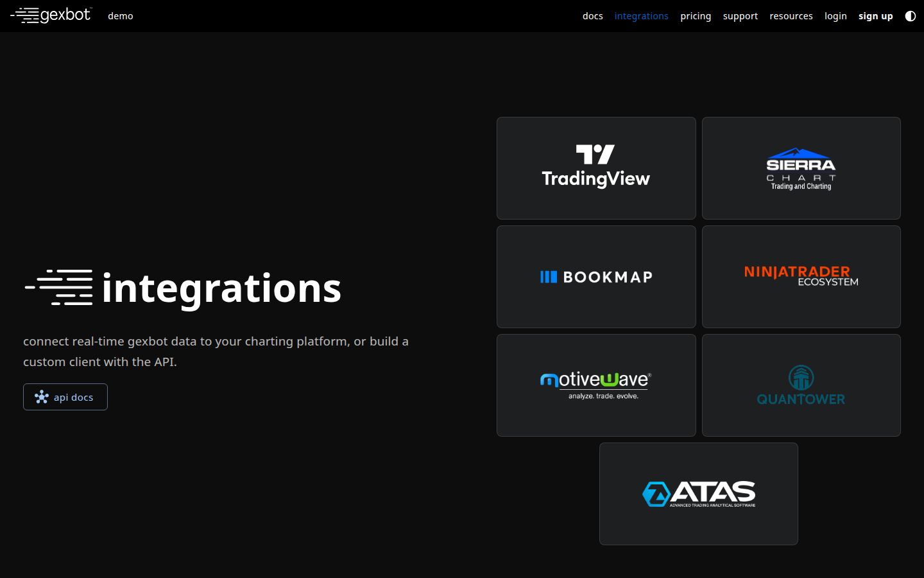This screenshot has width=924, height=578.
Task: Open the MotiveWave integration card
Action: (x=596, y=385)
